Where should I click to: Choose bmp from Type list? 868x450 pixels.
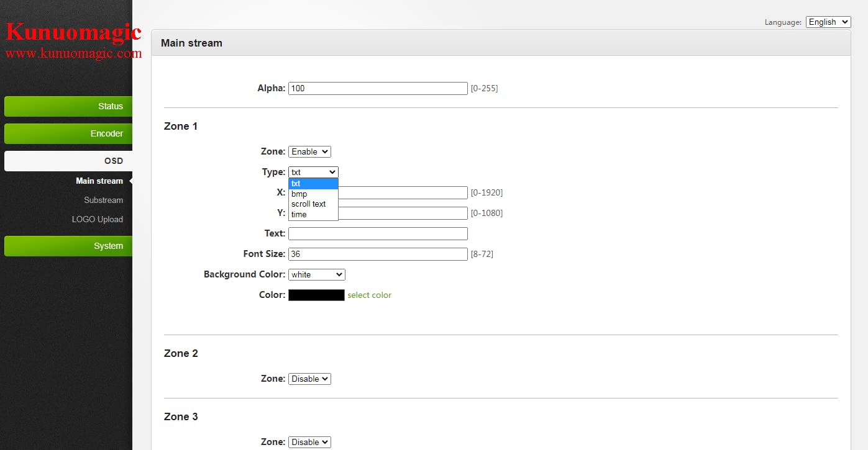(x=313, y=194)
